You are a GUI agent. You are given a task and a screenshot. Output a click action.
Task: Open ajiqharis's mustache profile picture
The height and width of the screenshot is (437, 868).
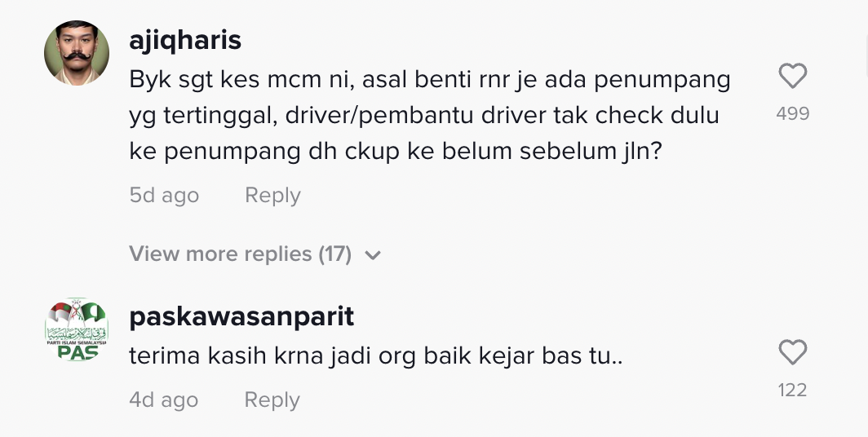pos(76,53)
